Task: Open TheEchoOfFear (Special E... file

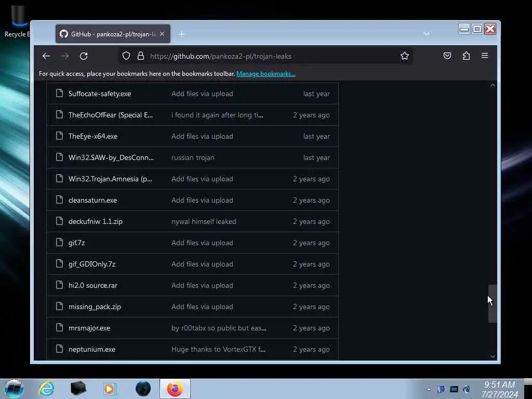Action: (x=111, y=115)
